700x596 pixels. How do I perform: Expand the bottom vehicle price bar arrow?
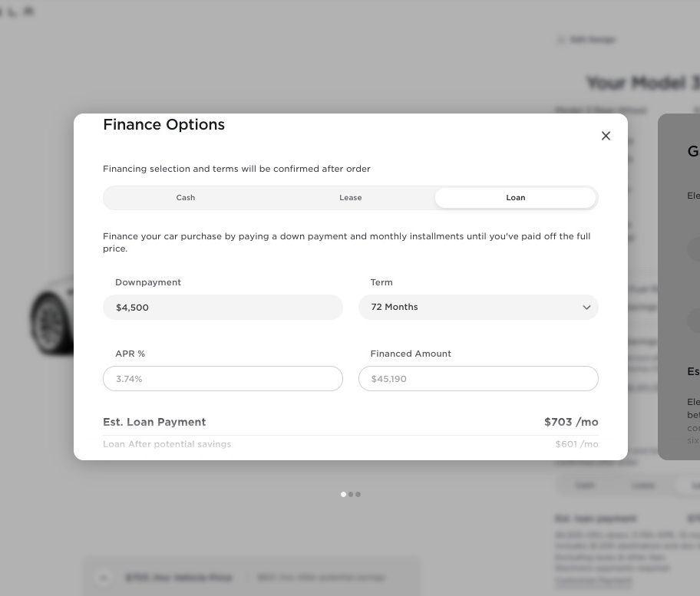click(x=104, y=578)
